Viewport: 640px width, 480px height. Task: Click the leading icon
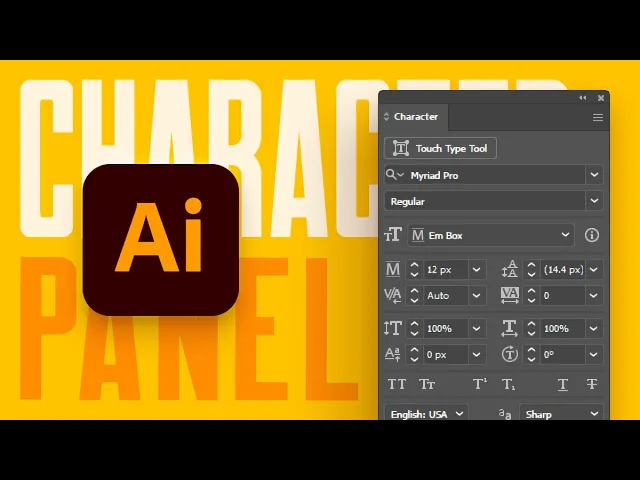tap(510, 269)
